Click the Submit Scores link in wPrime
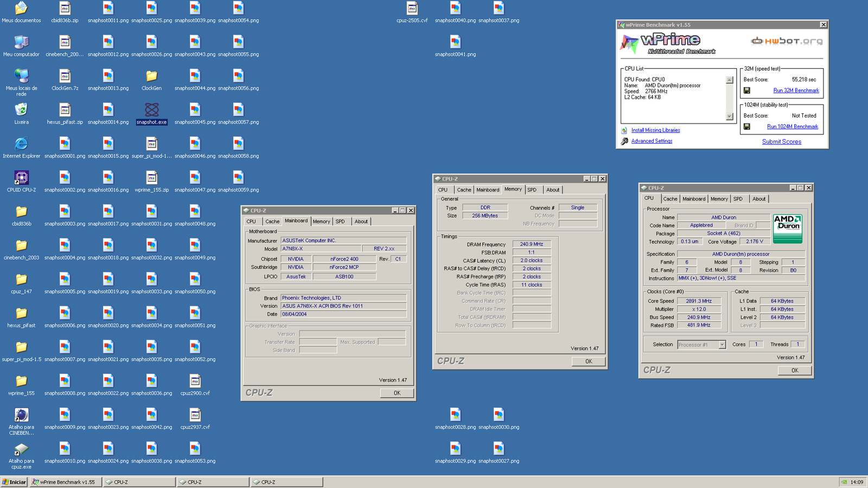The height and width of the screenshot is (488, 868). tap(782, 142)
